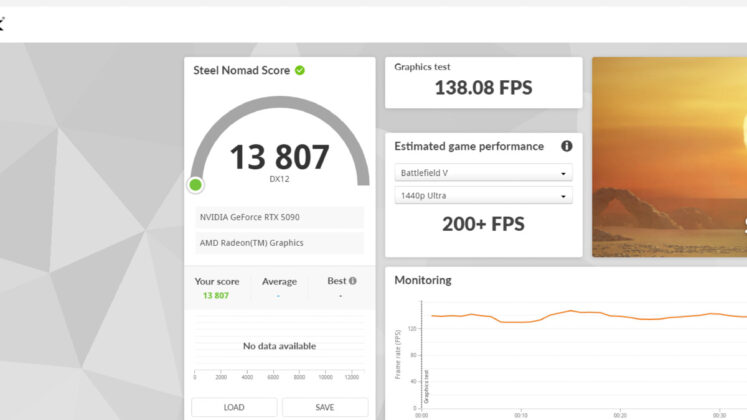Click the LOAD button

click(x=234, y=408)
